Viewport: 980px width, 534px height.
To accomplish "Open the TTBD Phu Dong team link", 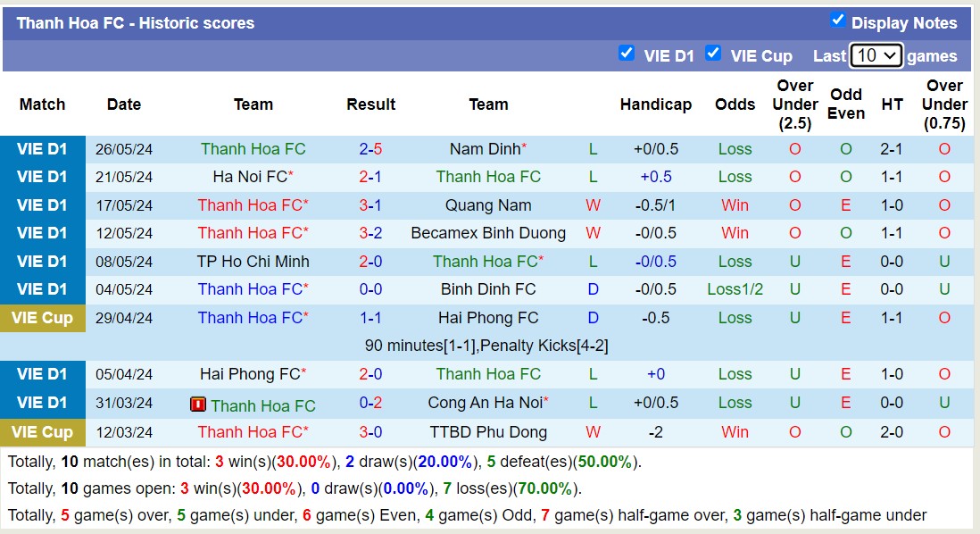I will click(488, 432).
